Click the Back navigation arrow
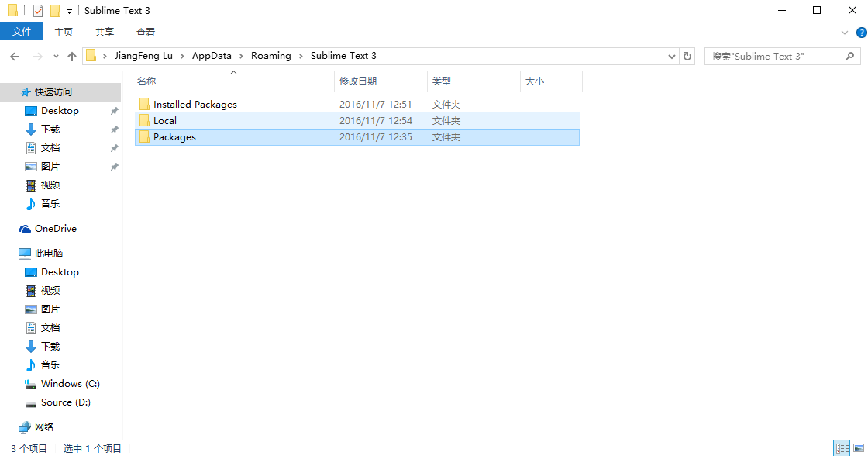This screenshot has width=868, height=456. coord(15,56)
